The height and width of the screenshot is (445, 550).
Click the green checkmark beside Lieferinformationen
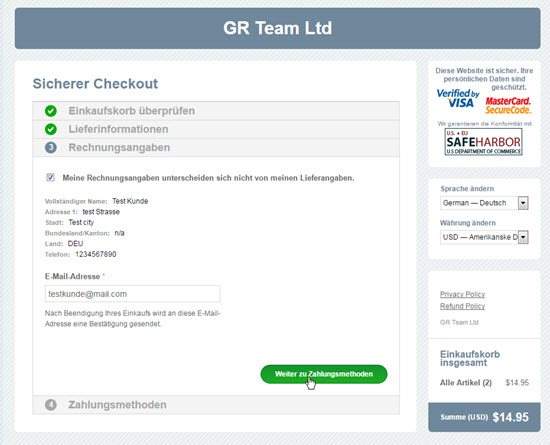coord(51,129)
